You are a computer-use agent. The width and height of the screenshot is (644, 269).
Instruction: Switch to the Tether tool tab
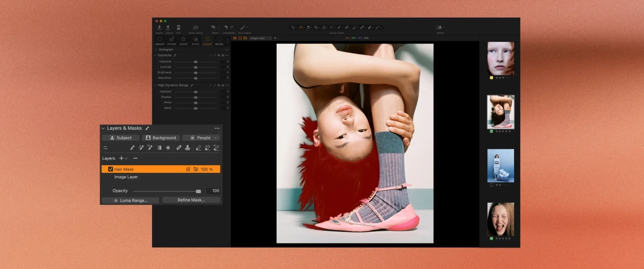(x=171, y=41)
